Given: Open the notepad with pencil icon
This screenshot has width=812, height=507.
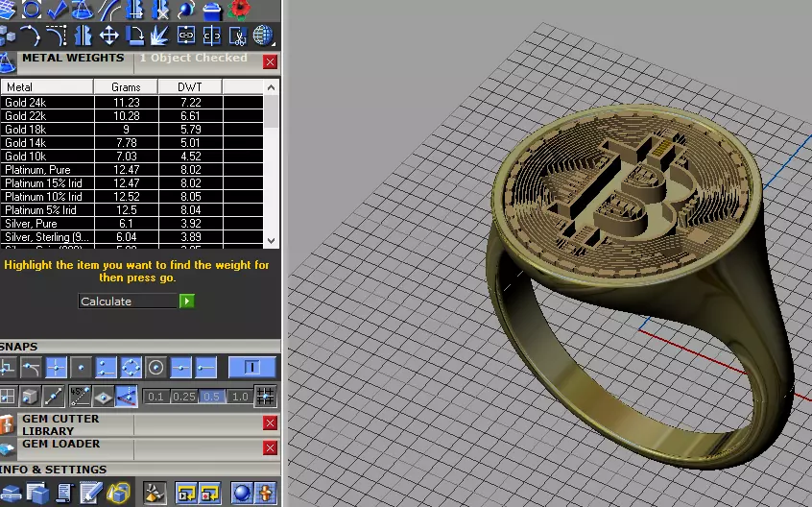Looking at the screenshot, I should (91, 493).
